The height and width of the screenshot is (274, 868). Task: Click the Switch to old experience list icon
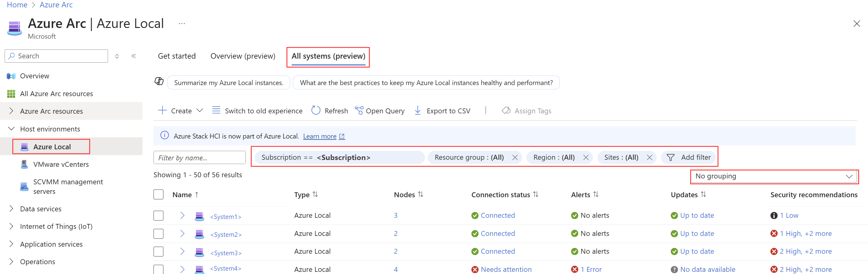216,110
